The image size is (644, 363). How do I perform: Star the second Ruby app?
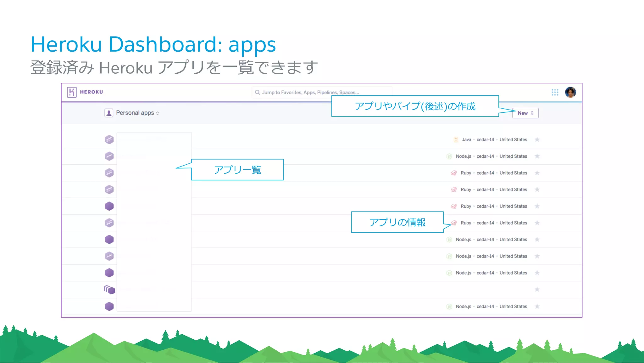pyautogui.click(x=537, y=190)
